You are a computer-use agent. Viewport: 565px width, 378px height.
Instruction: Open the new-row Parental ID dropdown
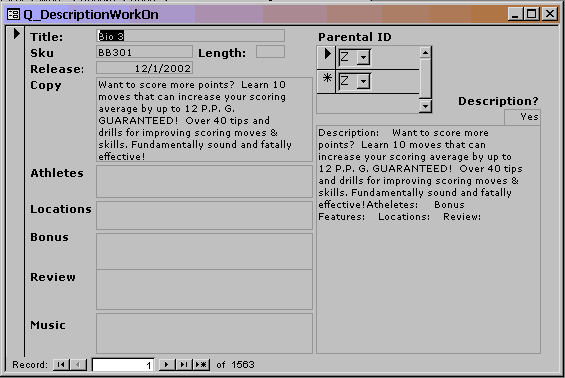click(363, 81)
